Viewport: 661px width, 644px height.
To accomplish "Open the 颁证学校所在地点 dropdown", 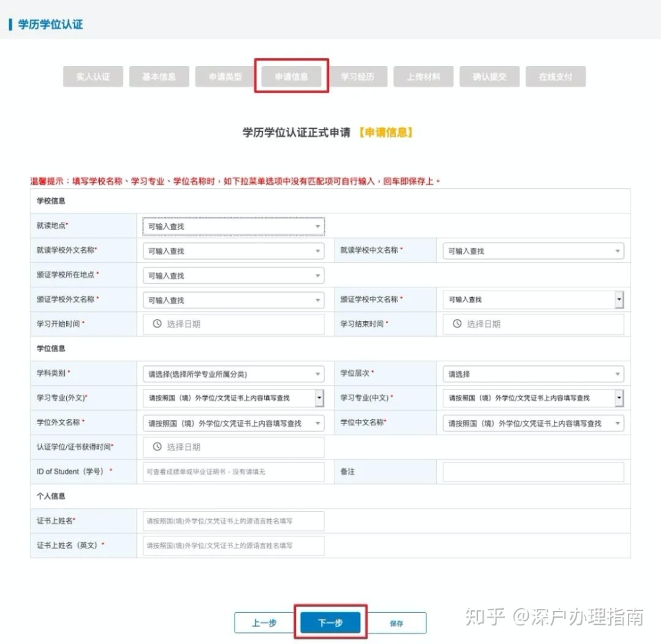I will [233, 275].
